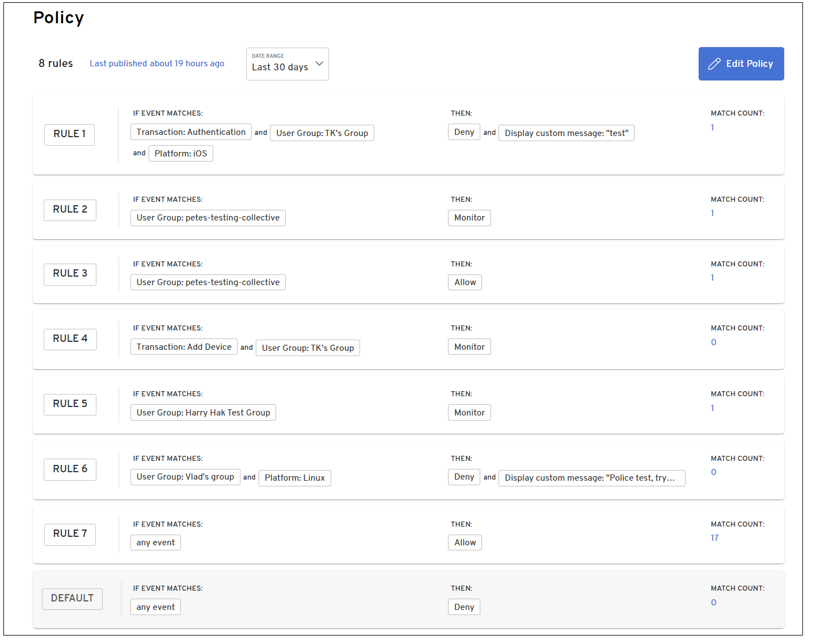
Task: Select the Rule 3 Allow action chip
Action: point(464,282)
